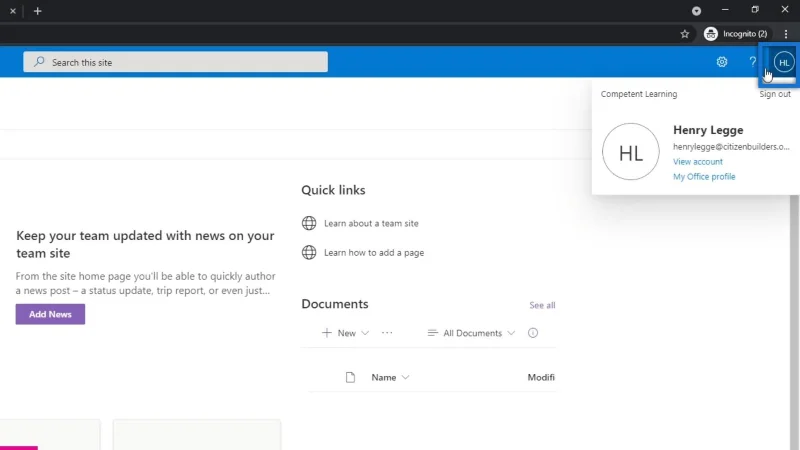Click globe icon beside Learn about a team site
The height and width of the screenshot is (450, 800).
pos(309,223)
